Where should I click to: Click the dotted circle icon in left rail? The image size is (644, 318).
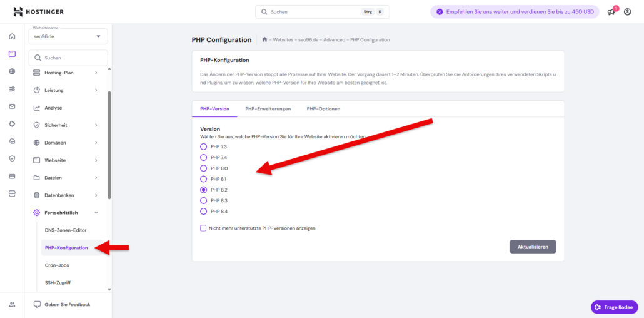point(12,123)
